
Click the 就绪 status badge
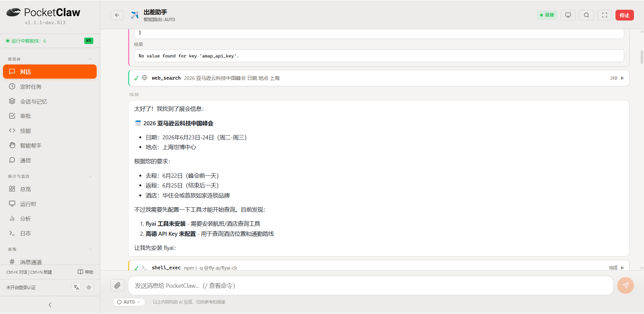(x=547, y=15)
